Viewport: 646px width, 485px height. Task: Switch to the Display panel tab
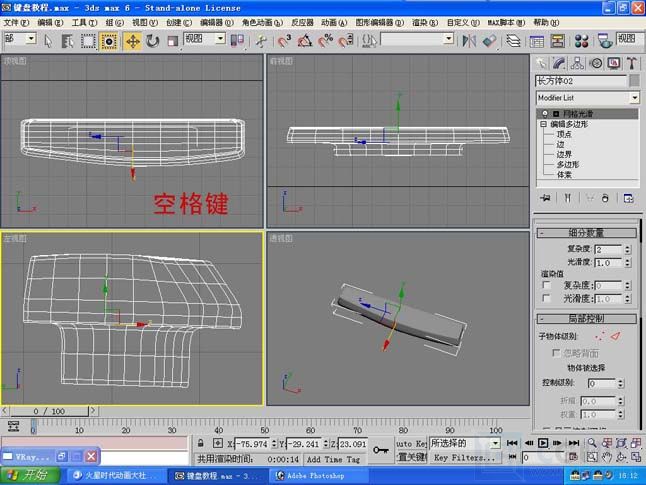614,63
